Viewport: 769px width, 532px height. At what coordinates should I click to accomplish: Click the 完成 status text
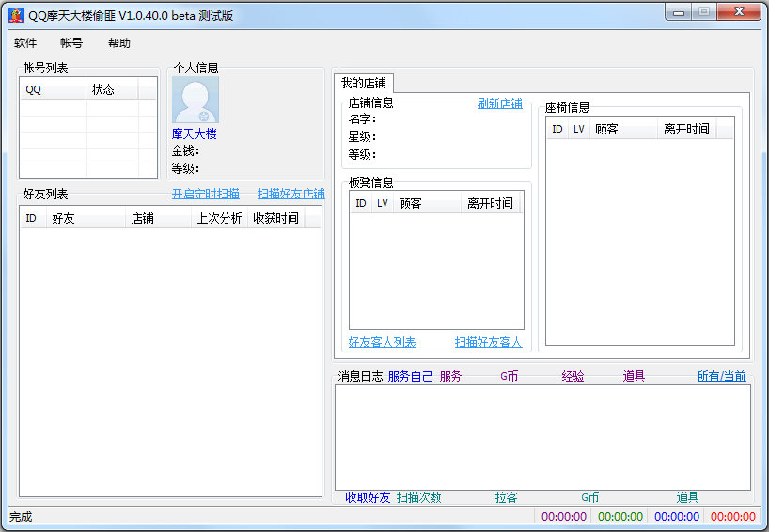[x=21, y=517]
